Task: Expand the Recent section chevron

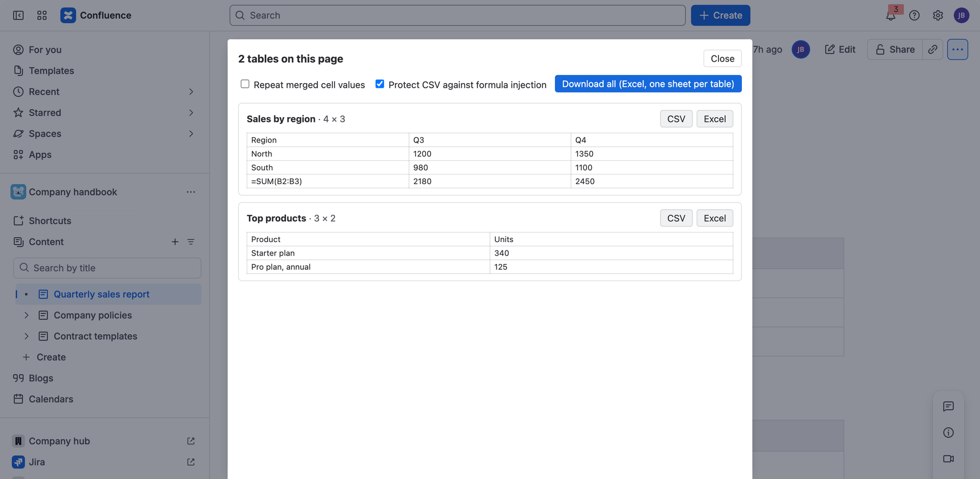Action: point(191,92)
